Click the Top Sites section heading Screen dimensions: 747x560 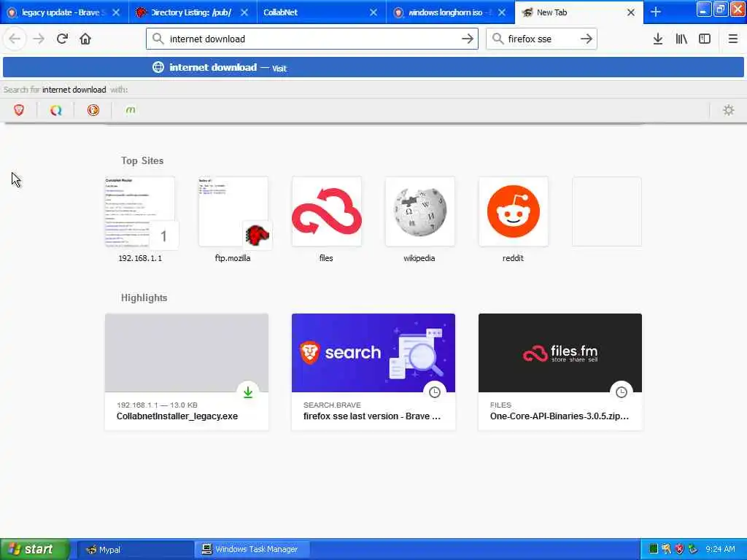tap(142, 160)
